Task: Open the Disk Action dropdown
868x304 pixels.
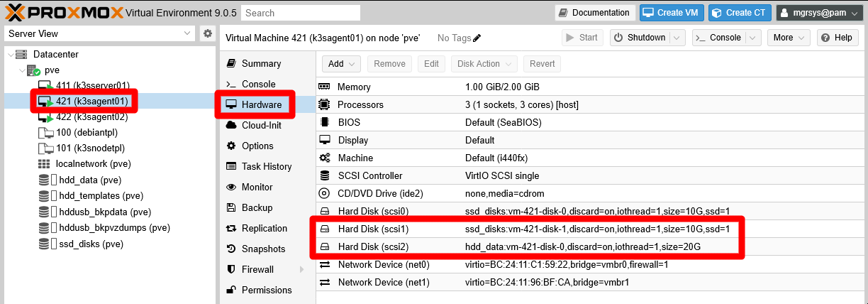Action: [484, 63]
